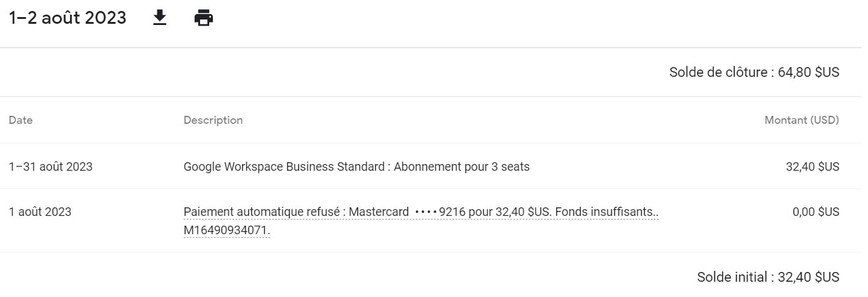The image size is (868, 297).
Task: Click the "1–31 août 2023" date cell
Action: tap(51, 166)
